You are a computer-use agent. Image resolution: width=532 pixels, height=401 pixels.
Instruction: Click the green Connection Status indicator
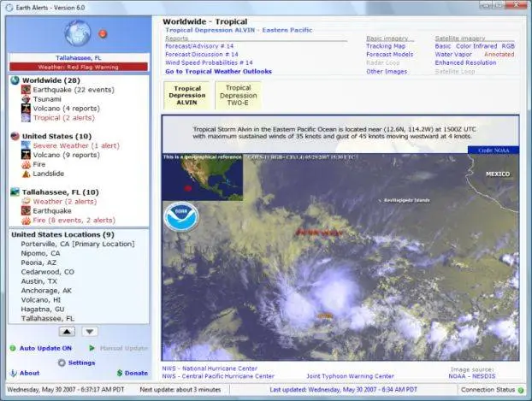521,390
